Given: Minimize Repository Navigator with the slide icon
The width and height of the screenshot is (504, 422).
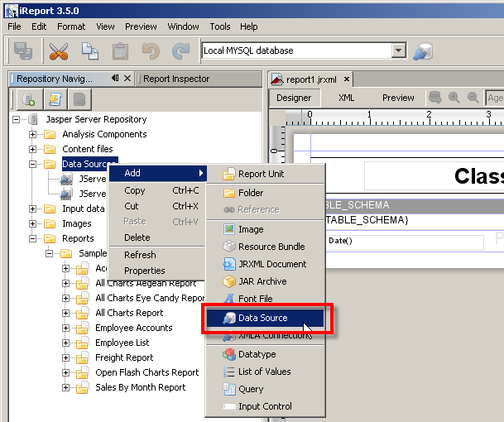Looking at the screenshot, I should click(115, 78).
